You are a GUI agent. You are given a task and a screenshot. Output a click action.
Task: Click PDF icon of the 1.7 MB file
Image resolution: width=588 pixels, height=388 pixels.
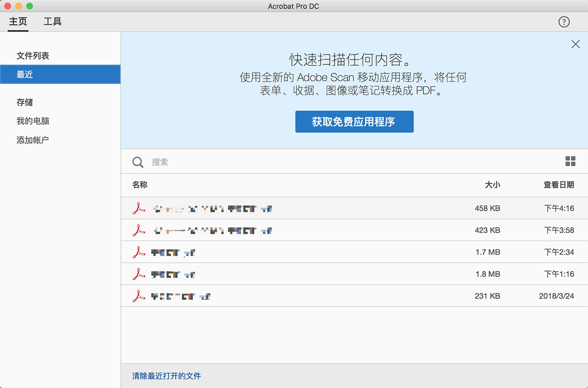(139, 252)
